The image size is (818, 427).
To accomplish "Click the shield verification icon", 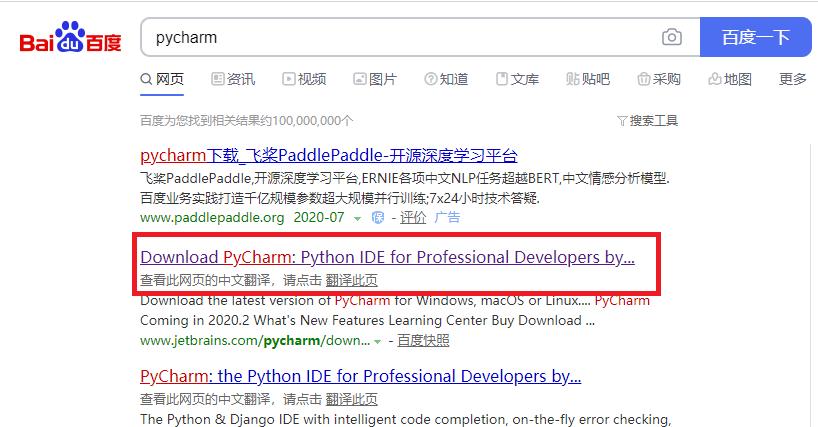I will (x=378, y=217).
